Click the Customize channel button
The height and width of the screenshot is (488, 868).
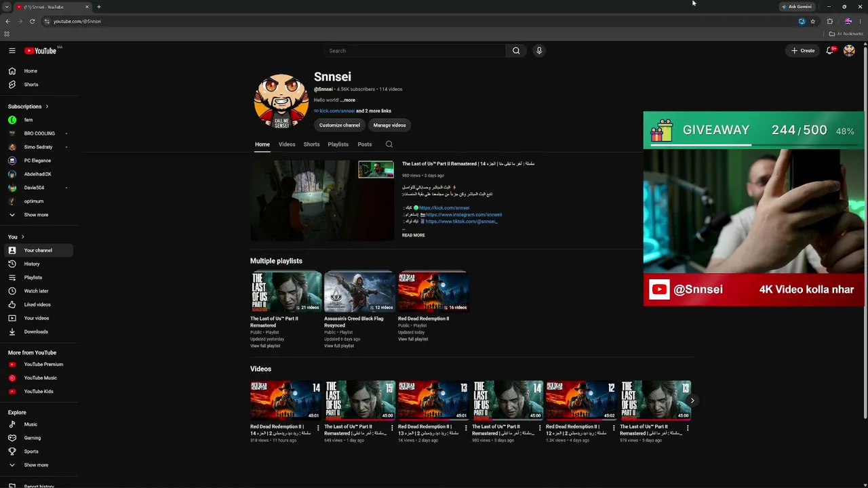tap(340, 125)
